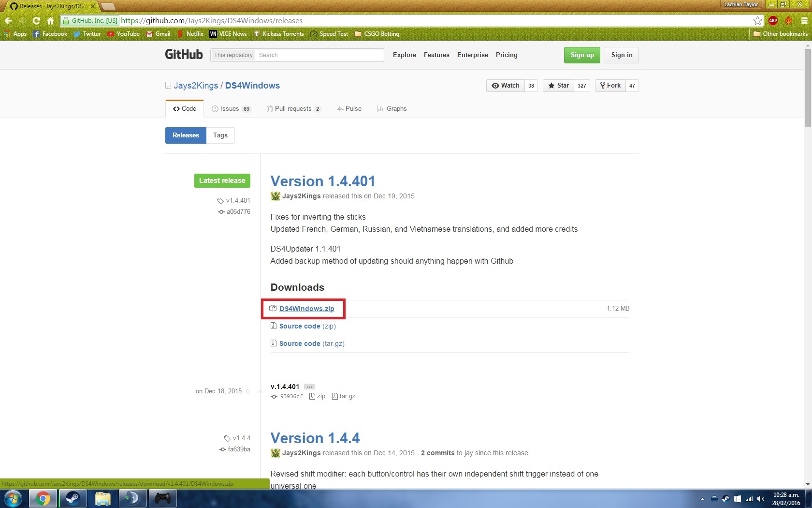
Task: Open the Chrome menu hamburger icon
Action: (804, 21)
